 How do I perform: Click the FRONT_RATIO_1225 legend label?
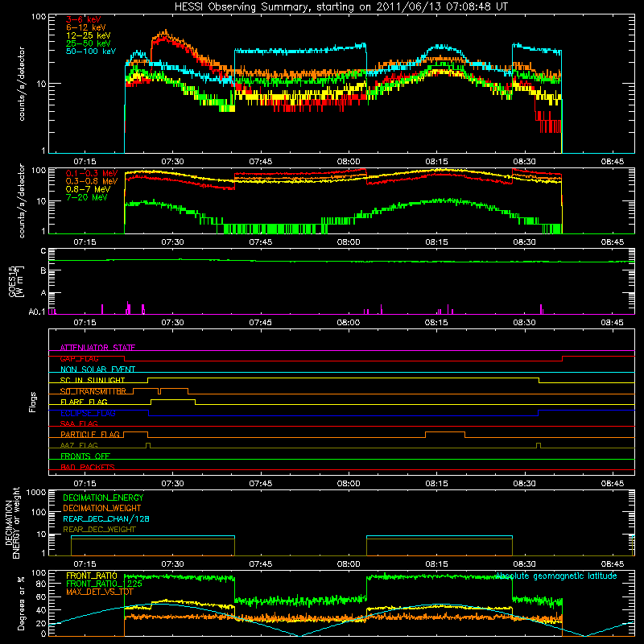(105, 584)
